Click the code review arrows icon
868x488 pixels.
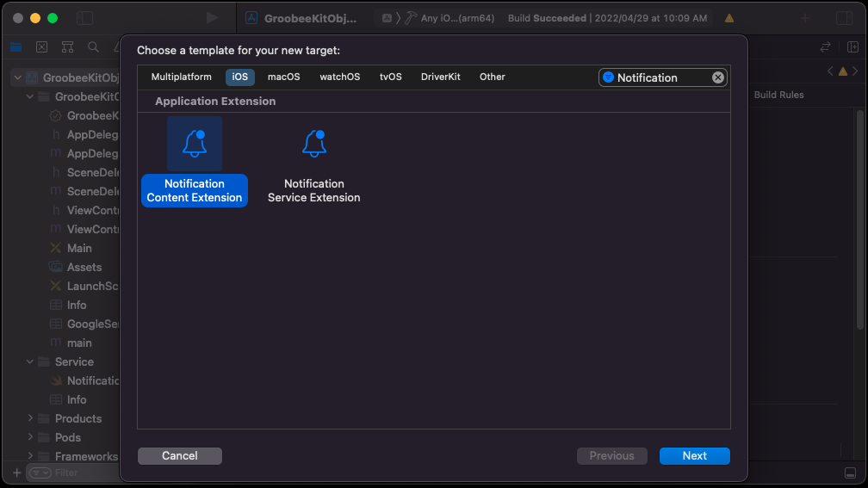(825, 47)
